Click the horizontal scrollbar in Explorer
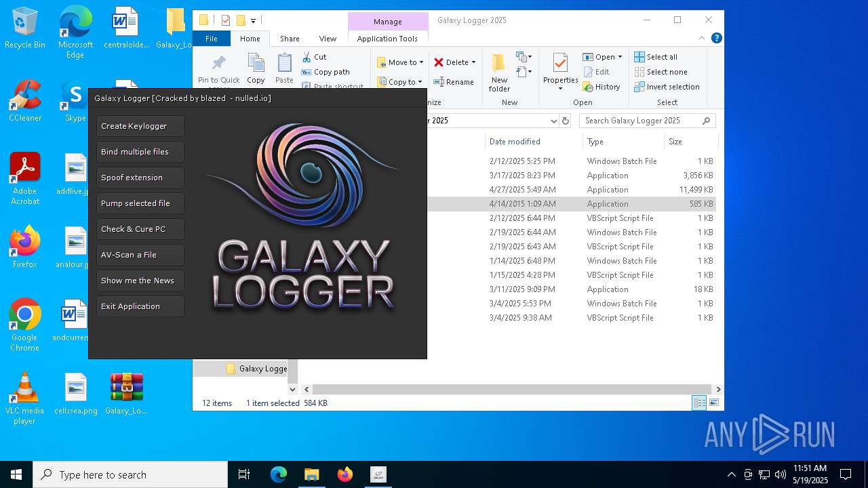The width and height of the screenshot is (868, 488). point(512,389)
